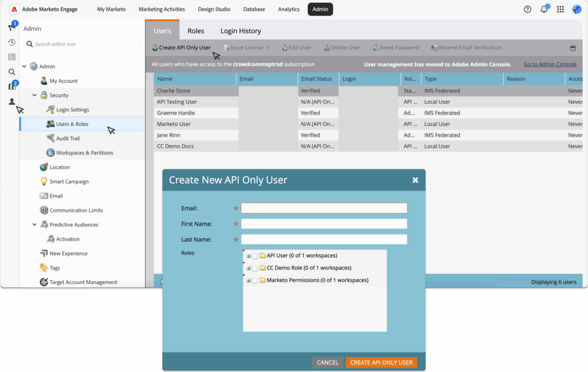Screen dimensions: 588x372
Task: Expand the Marketo Permissions role folder
Action: tap(249, 281)
